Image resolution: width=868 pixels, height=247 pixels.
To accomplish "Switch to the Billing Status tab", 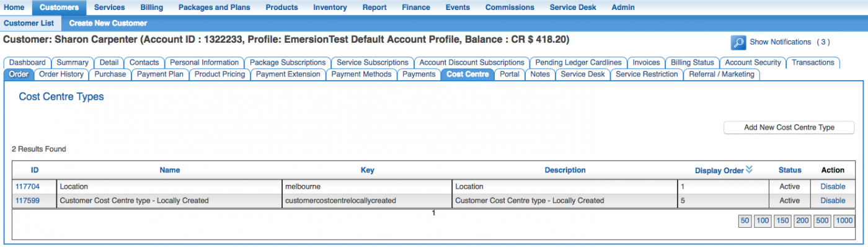I will coord(693,63).
